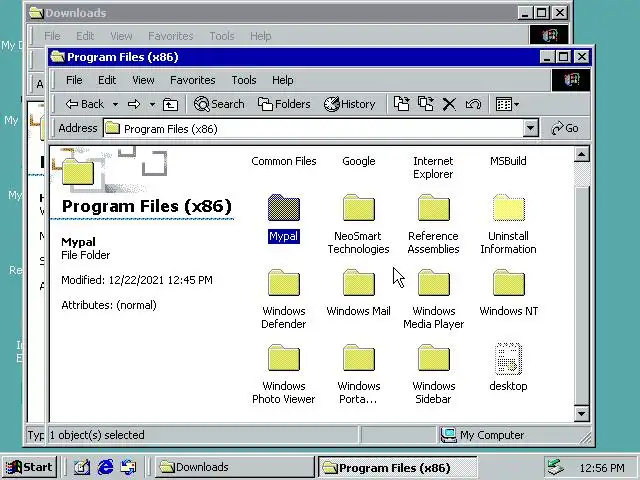
Task: Click the Go button
Action: pyautogui.click(x=565, y=128)
